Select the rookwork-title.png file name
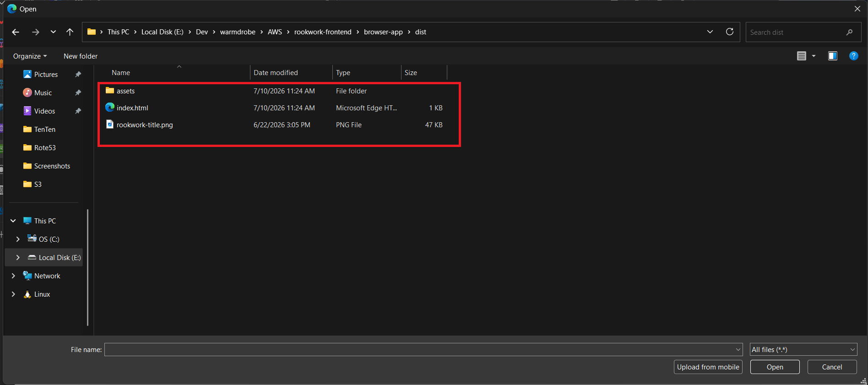Image resolution: width=868 pixels, height=385 pixels. 145,125
